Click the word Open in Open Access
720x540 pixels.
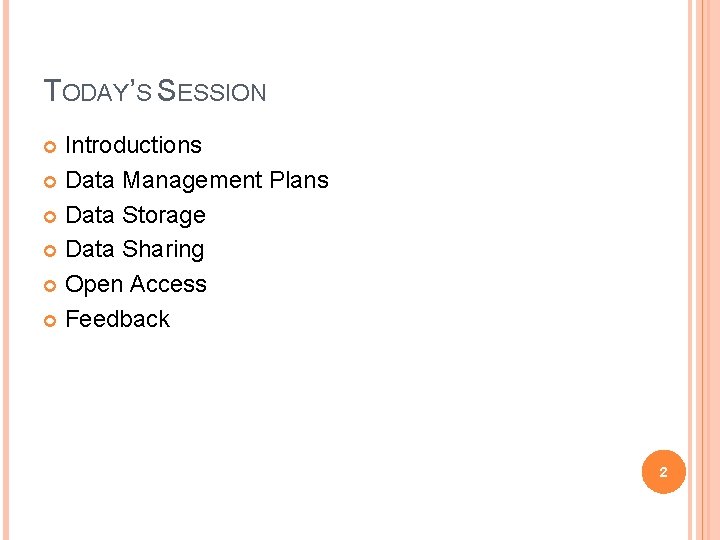tap(94, 284)
